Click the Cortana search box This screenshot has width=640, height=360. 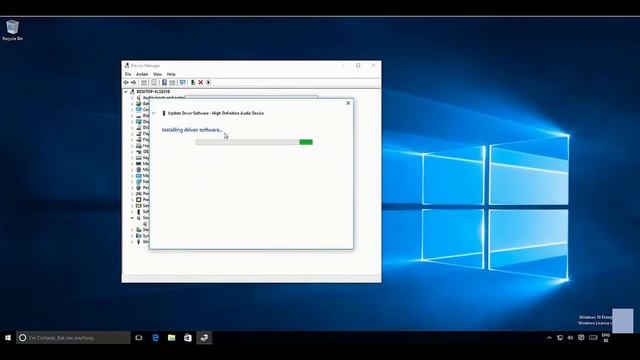(x=73, y=338)
